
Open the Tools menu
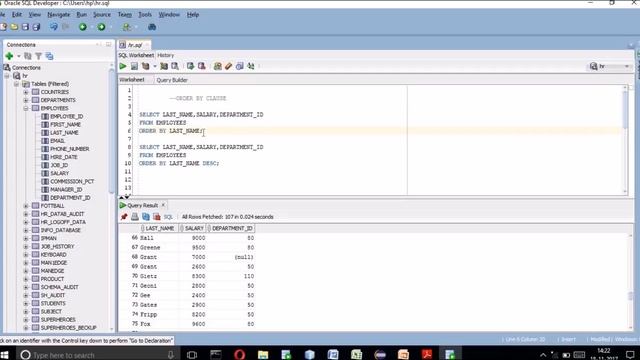pyautogui.click(x=145, y=15)
